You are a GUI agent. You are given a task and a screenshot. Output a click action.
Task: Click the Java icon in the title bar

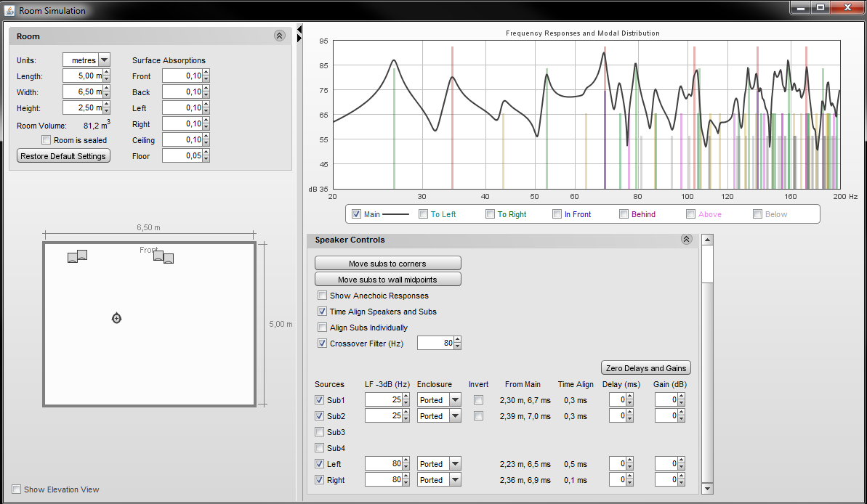[x=9, y=10]
